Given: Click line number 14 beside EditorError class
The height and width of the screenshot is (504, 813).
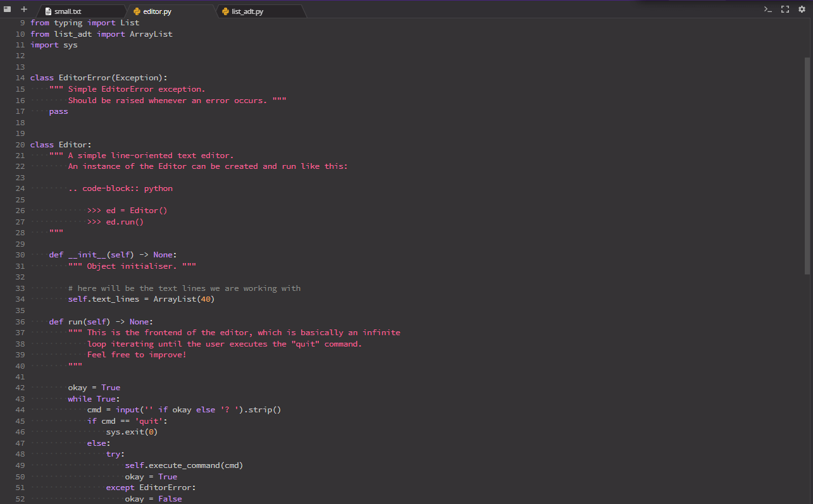Looking at the screenshot, I should [x=20, y=77].
